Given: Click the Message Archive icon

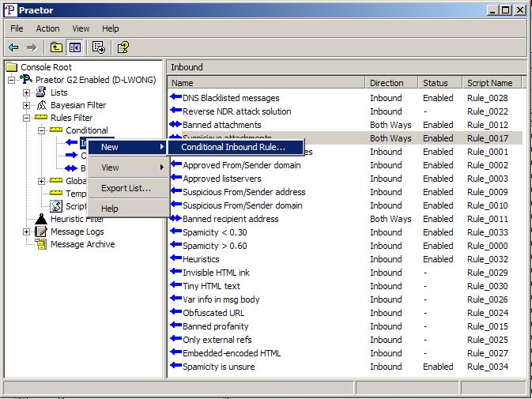Looking at the screenshot, I should point(41,244).
